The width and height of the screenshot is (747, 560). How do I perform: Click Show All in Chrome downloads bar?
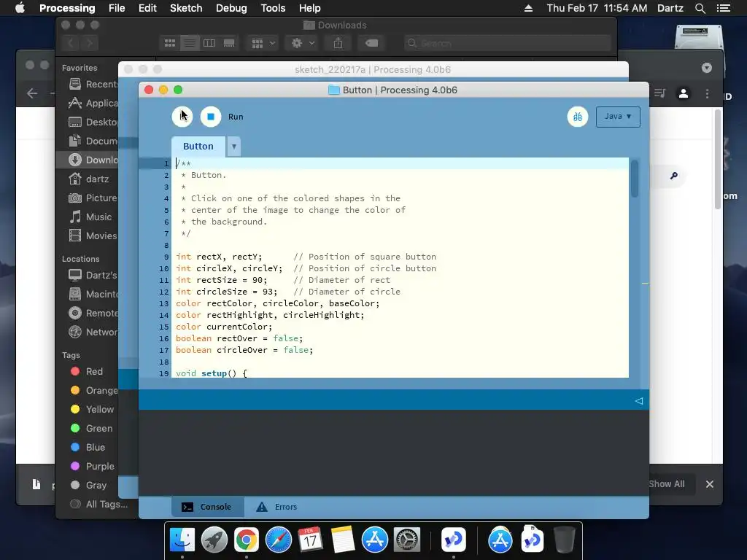point(667,484)
